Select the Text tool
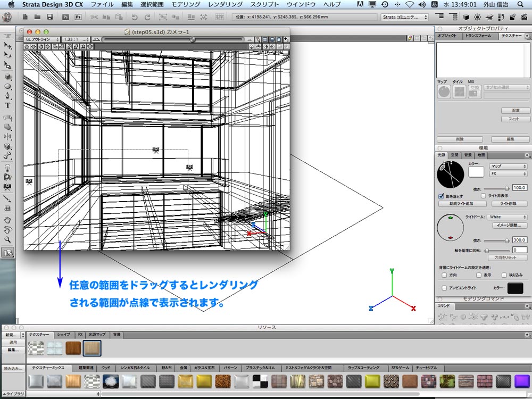The image size is (532, 399). (x=7, y=105)
